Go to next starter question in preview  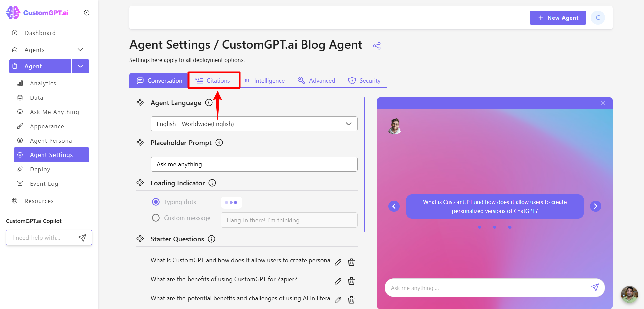pyautogui.click(x=596, y=206)
